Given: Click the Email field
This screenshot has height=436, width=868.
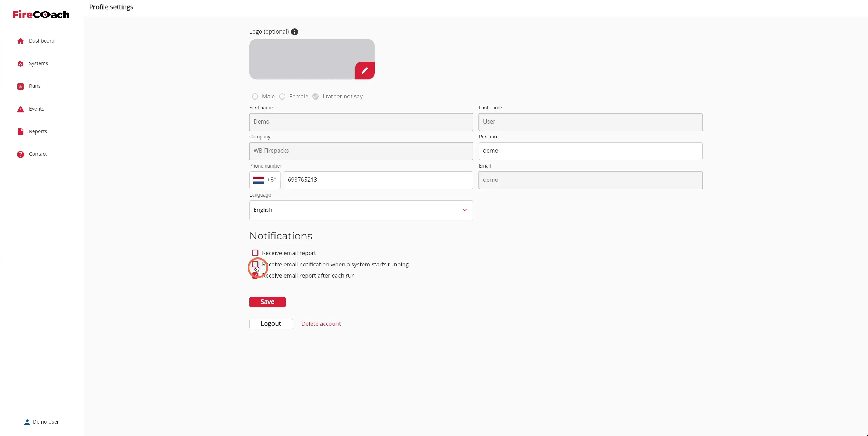Looking at the screenshot, I should (x=591, y=180).
